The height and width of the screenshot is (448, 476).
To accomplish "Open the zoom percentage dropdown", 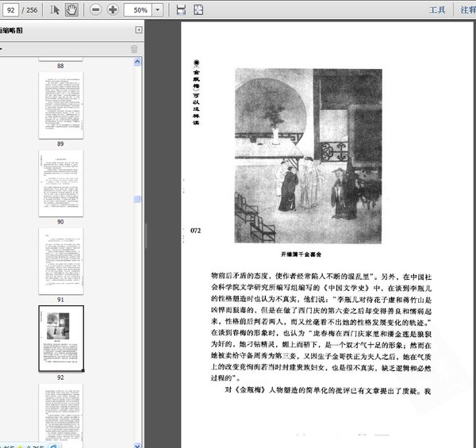I will pos(158,10).
